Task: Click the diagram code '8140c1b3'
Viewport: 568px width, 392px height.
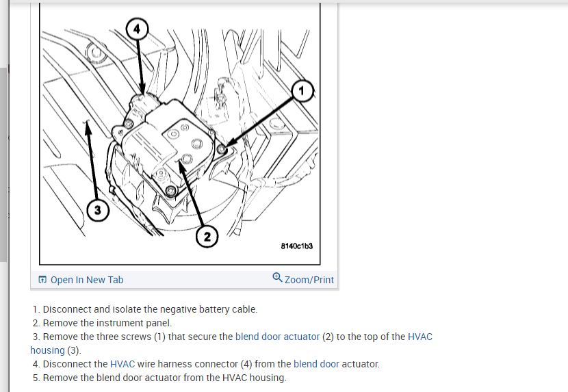Action: [297, 246]
